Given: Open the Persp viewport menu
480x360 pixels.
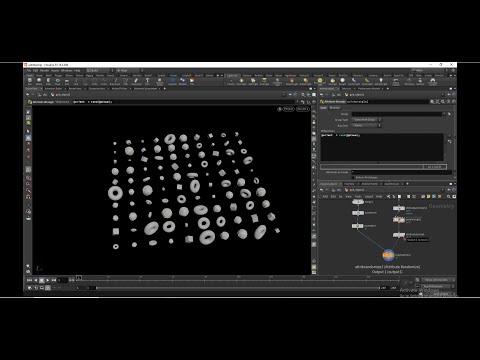Looking at the screenshot, I should pyautogui.click(x=289, y=109).
